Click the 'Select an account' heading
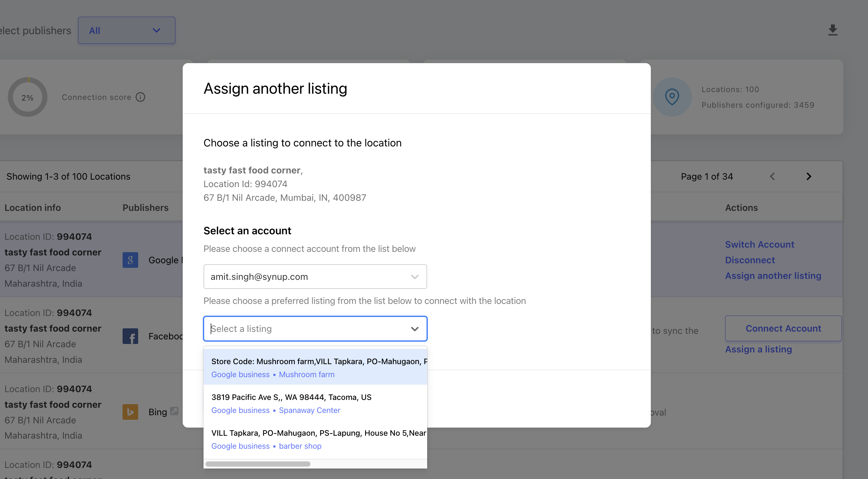This screenshot has width=868, height=479. [x=247, y=231]
